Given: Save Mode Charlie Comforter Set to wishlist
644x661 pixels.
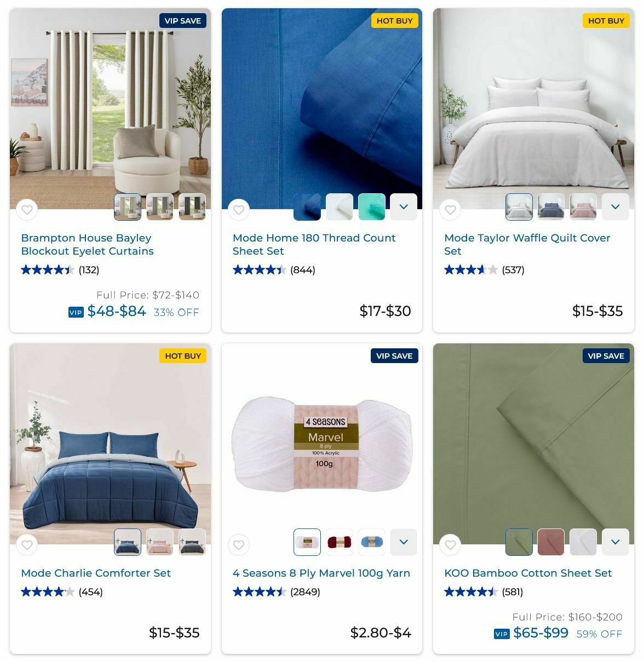Looking at the screenshot, I should pos(27,545).
